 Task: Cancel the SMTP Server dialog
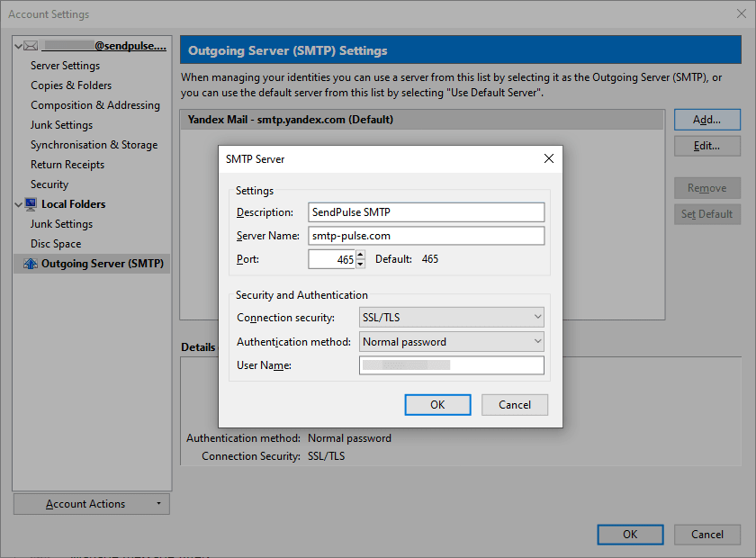click(514, 404)
